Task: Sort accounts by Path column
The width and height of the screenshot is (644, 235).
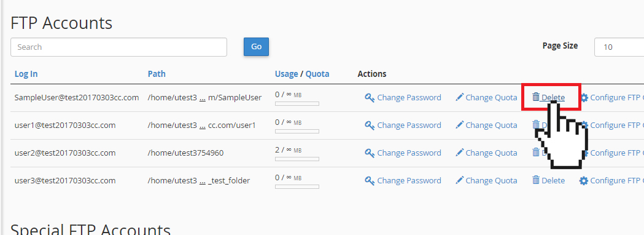Action: 157,74
